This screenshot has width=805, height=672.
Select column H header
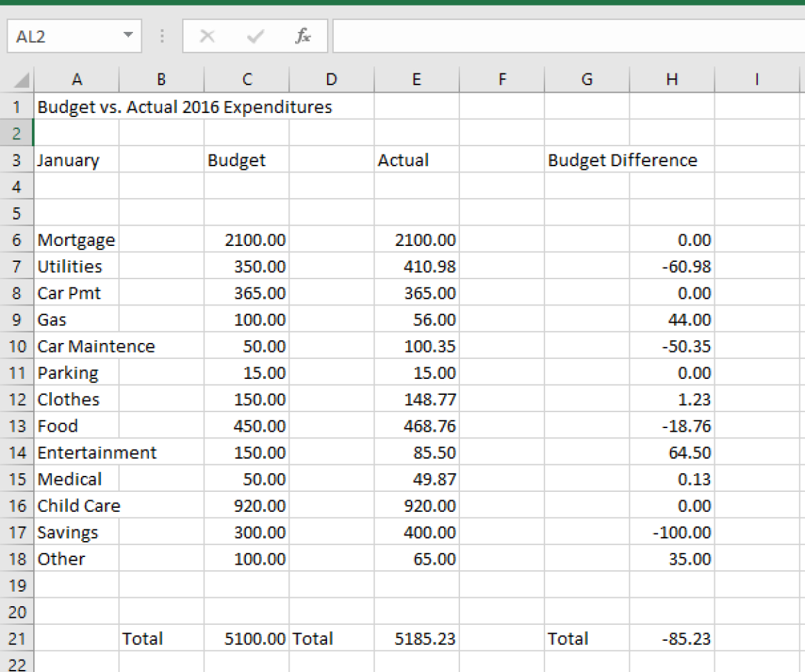click(671, 79)
